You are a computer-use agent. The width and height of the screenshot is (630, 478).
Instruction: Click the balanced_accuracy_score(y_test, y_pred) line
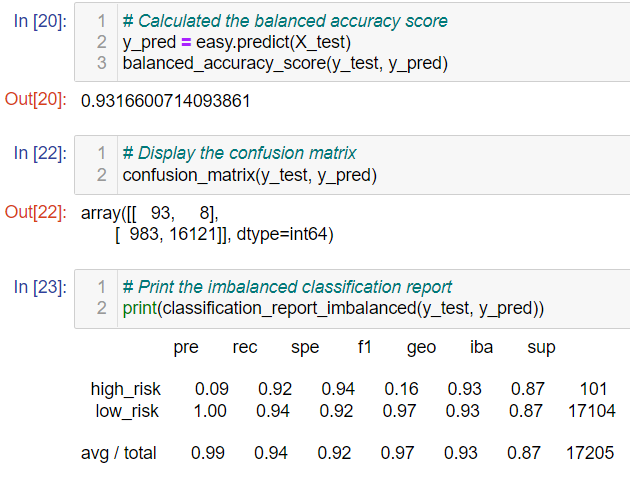[285, 63]
